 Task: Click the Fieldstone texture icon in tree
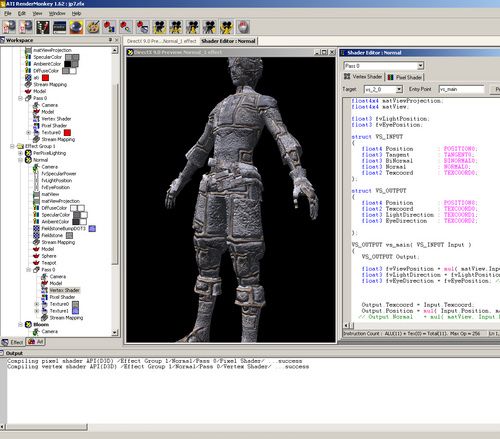[36, 235]
